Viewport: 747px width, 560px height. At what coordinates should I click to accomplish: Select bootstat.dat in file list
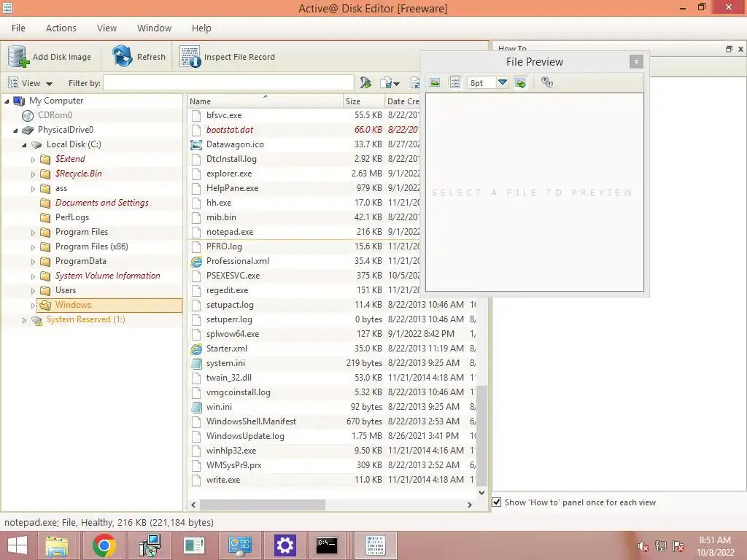[x=230, y=130]
